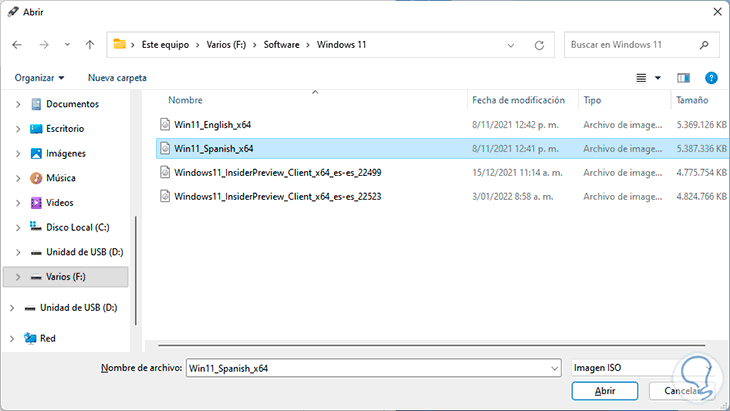Click the horizontal scrollbar of file list
The height and width of the screenshot is (411, 730).
point(431,345)
